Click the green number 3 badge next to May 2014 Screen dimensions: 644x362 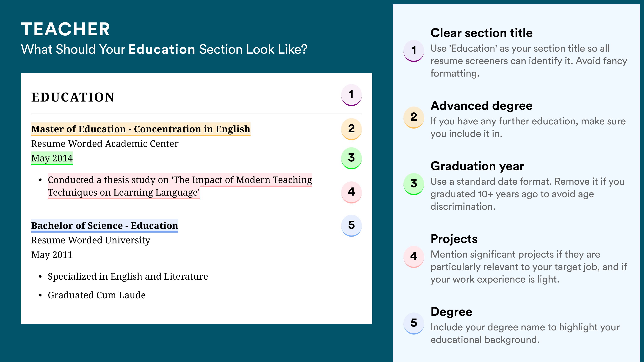coord(351,158)
